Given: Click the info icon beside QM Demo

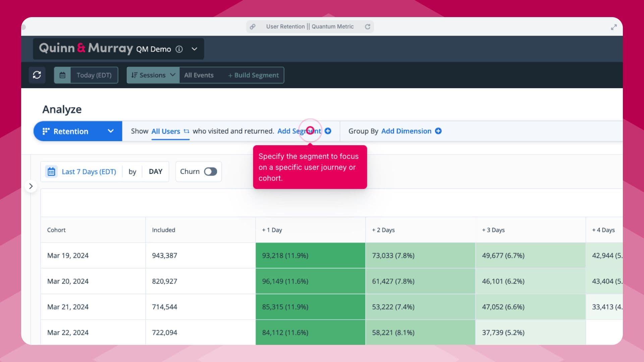Looking at the screenshot, I should coord(179,49).
